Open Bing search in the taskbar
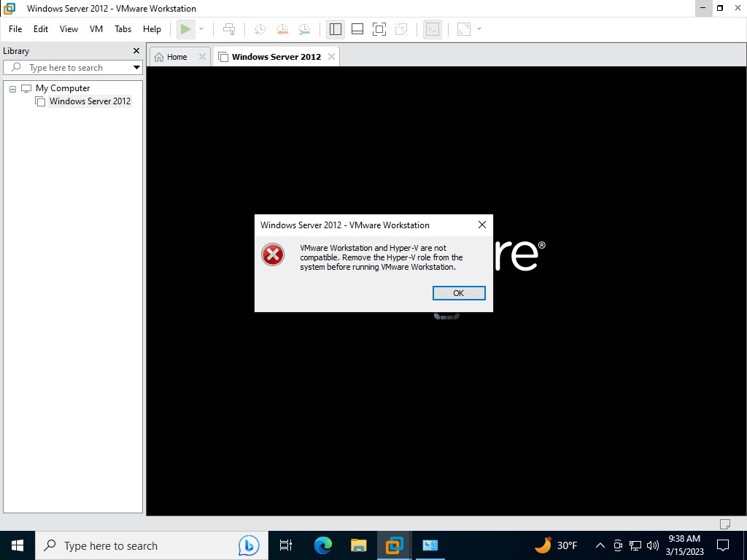The height and width of the screenshot is (560, 747). [x=248, y=545]
